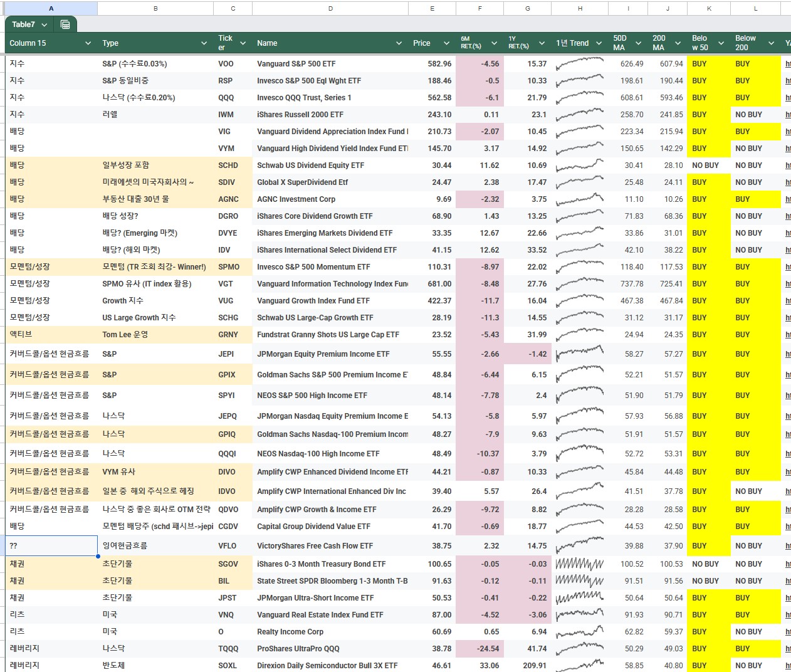Click the table view icon beside Table7
The height and width of the screenshot is (672, 791).
(x=65, y=24)
